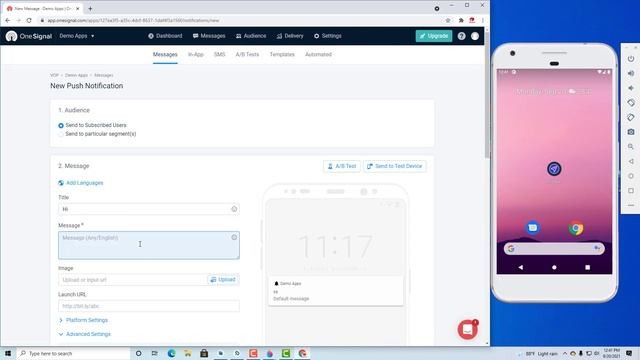Viewport: 640px width, 360px height.
Task: Open the Messages top navigation menu
Action: (209, 36)
